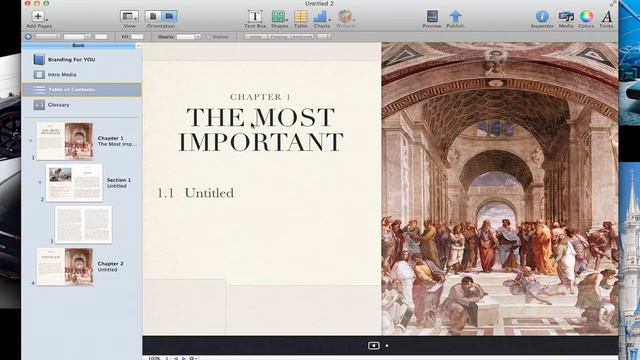The height and width of the screenshot is (360, 640).
Task: Click the Fill color well
Action: click(x=137, y=37)
